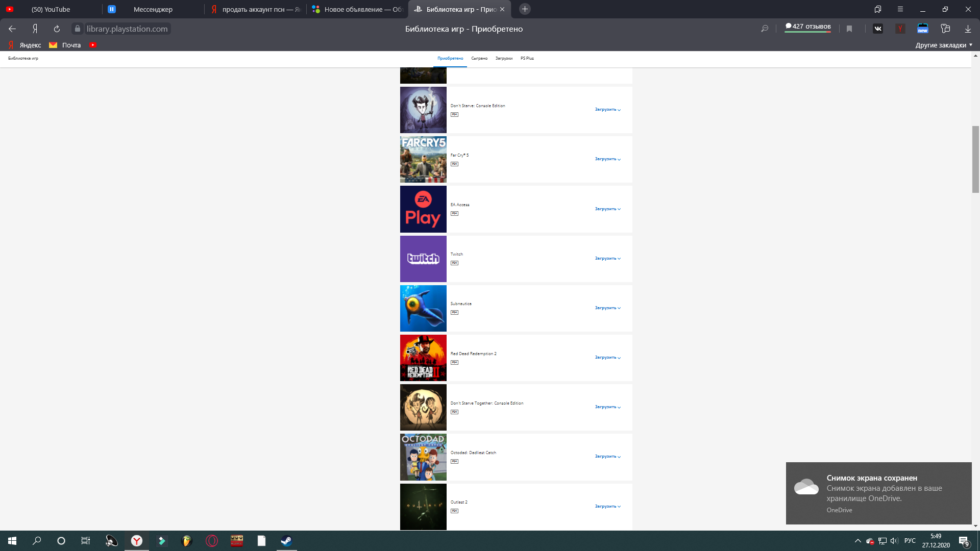Open the page search magnifier icon
The height and width of the screenshot is (551, 980).
[765, 29]
